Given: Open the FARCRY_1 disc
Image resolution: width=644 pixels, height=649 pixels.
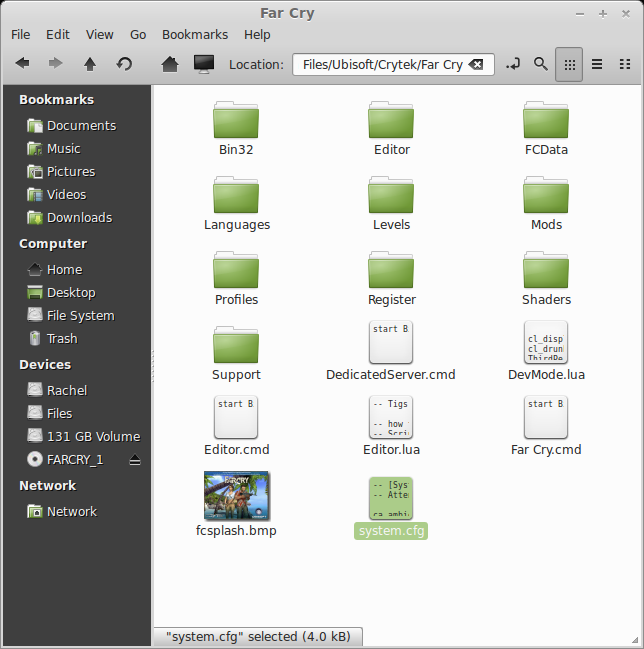Looking at the screenshot, I should tap(66, 460).
